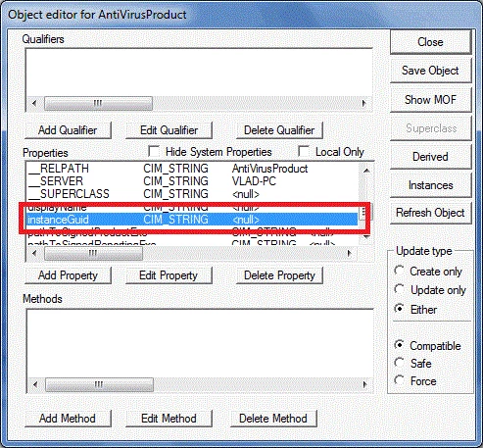Click Methods list left scroll arrow
This screenshot has width=483, height=448.
click(x=35, y=384)
